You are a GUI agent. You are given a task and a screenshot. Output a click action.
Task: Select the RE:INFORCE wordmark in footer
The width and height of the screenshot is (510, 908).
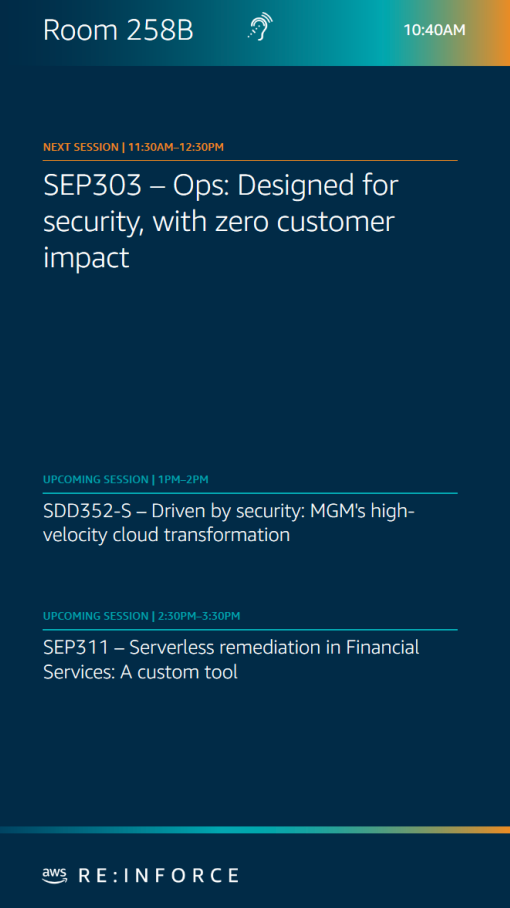point(158,875)
